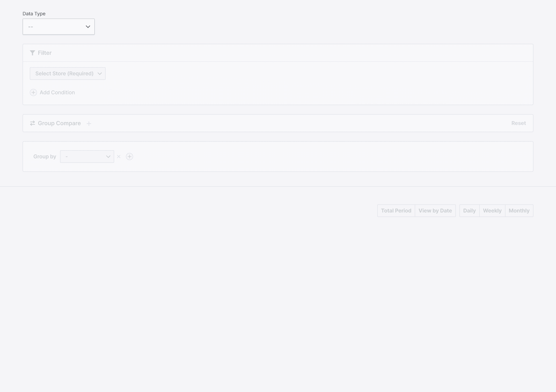Click the Filter header title
The image size is (556, 392).
(44, 53)
